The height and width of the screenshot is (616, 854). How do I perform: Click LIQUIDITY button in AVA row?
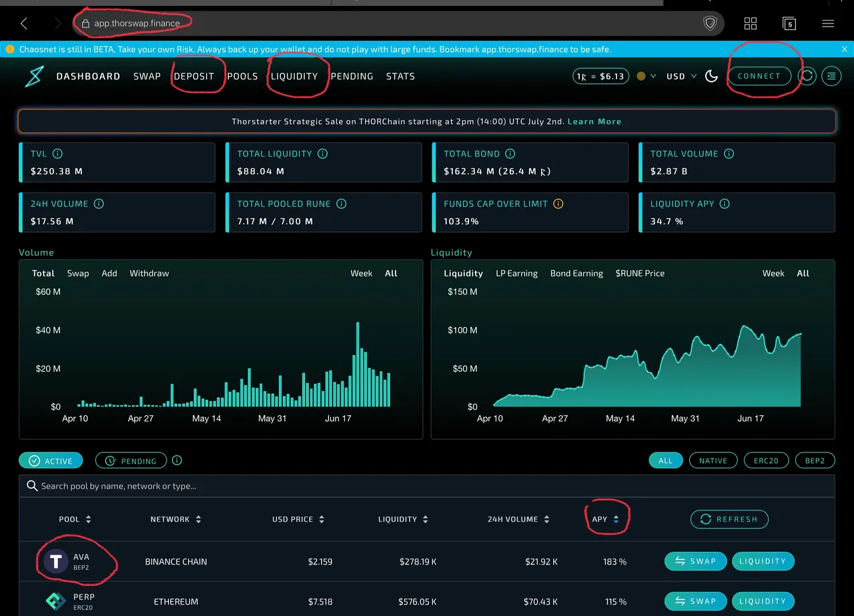pos(763,561)
